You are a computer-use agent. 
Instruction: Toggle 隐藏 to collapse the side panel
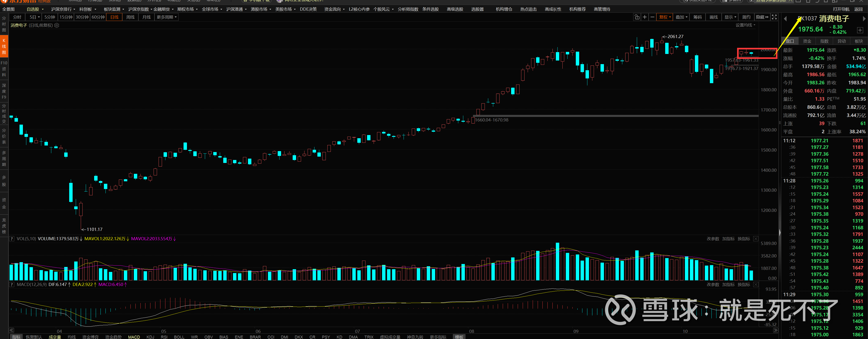pos(762,17)
